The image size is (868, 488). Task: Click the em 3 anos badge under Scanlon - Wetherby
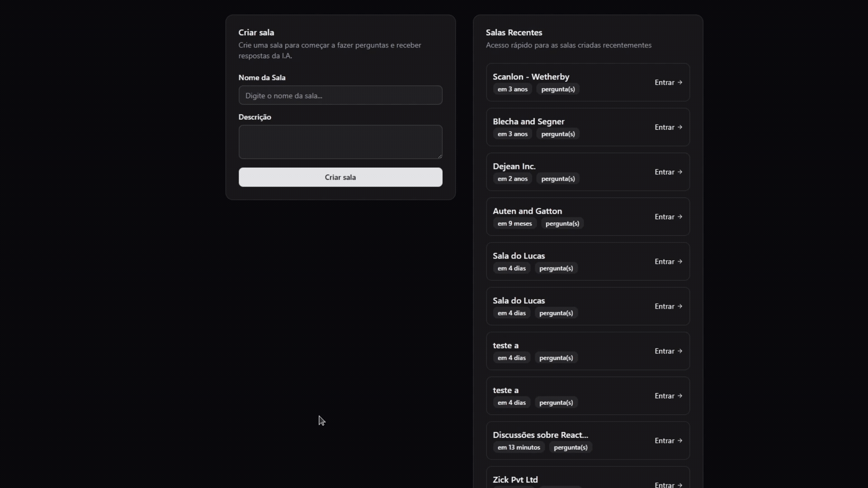click(x=513, y=89)
